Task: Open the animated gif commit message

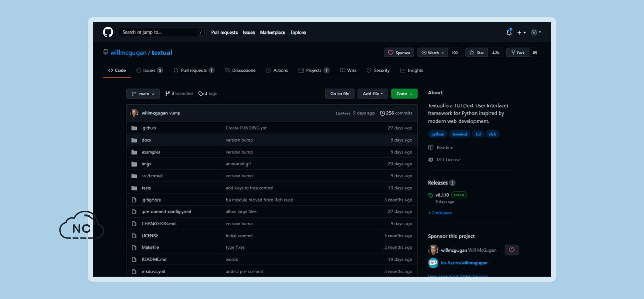Action: 238,164
